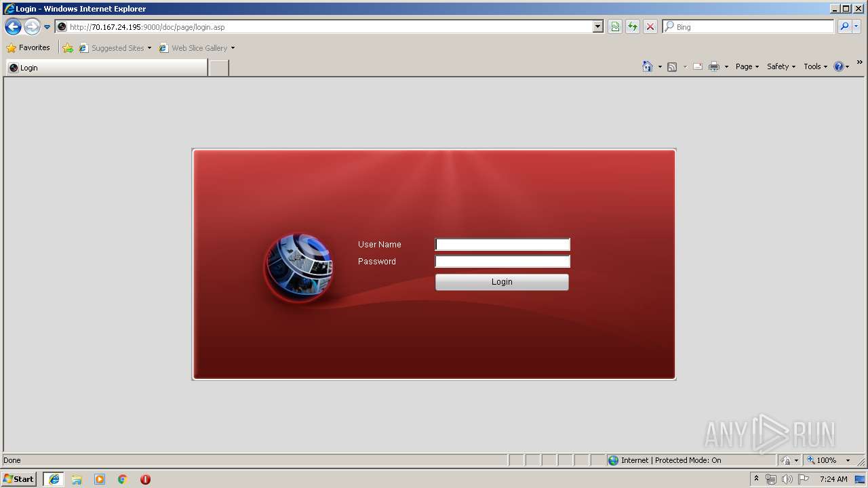Viewport: 868px width, 488px height.
Task: Click the camera globe logo
Action: point(299,268)
